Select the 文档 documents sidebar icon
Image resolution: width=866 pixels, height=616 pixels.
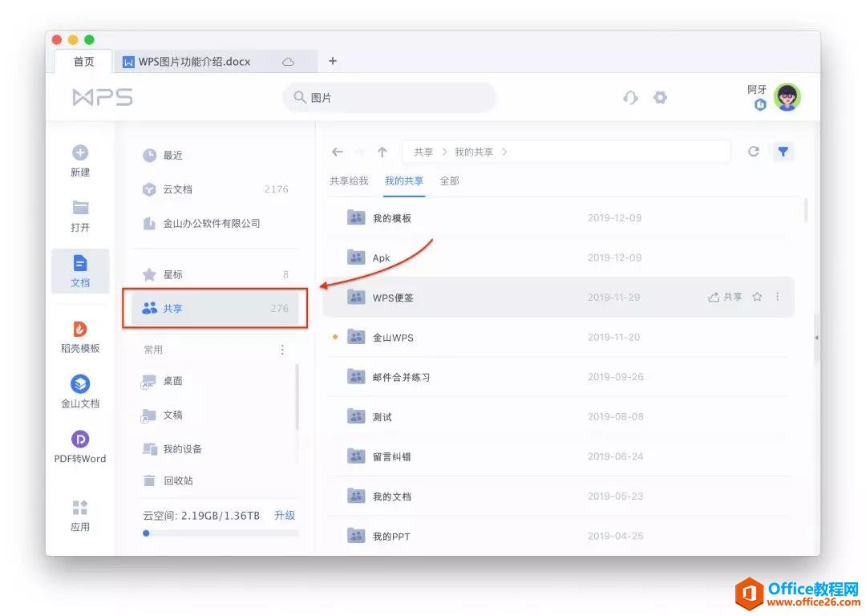tap(80, 263)
